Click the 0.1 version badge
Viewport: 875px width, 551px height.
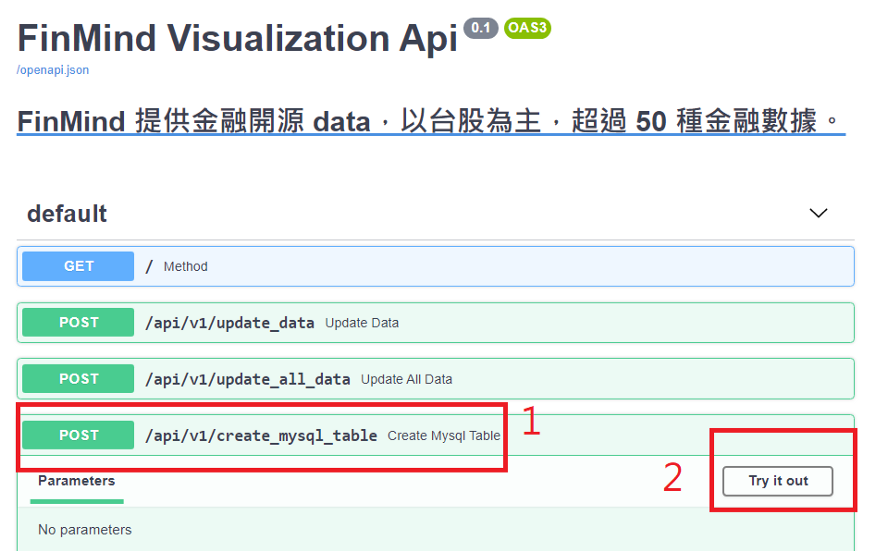click(x=480, y=28)
